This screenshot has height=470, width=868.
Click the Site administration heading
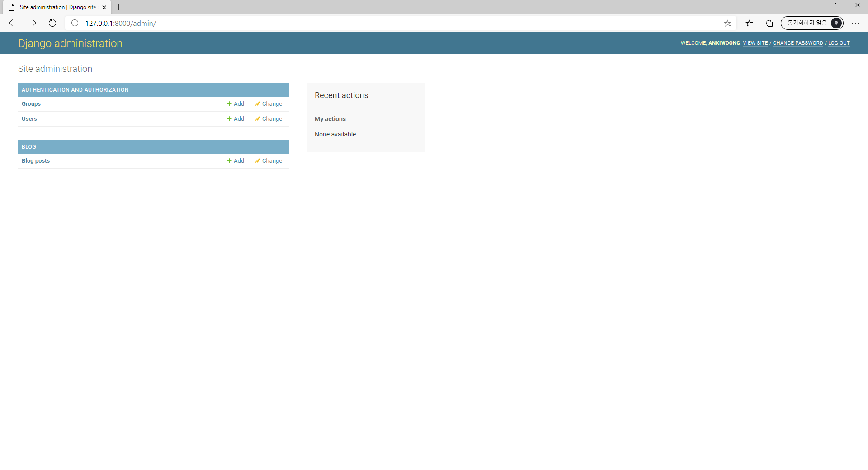tap(55, 69)
